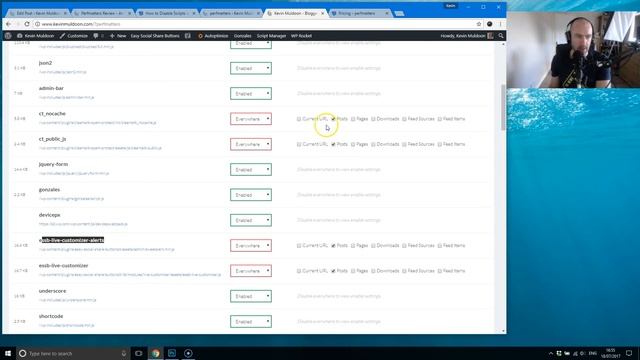The width and height of the screenshot is (640, 360).
Task: Click the Cortana circle icon on taskbar
Action: click(x=22, y=353)
